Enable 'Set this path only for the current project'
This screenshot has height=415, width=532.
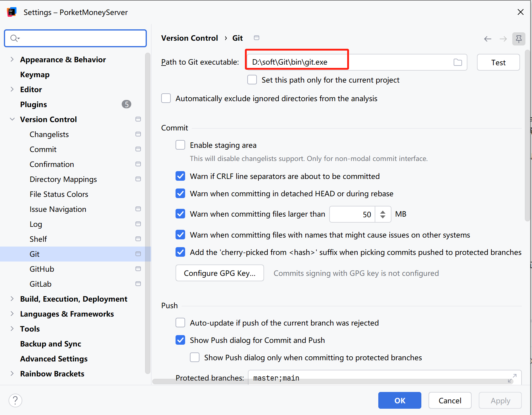coord(252,80)
